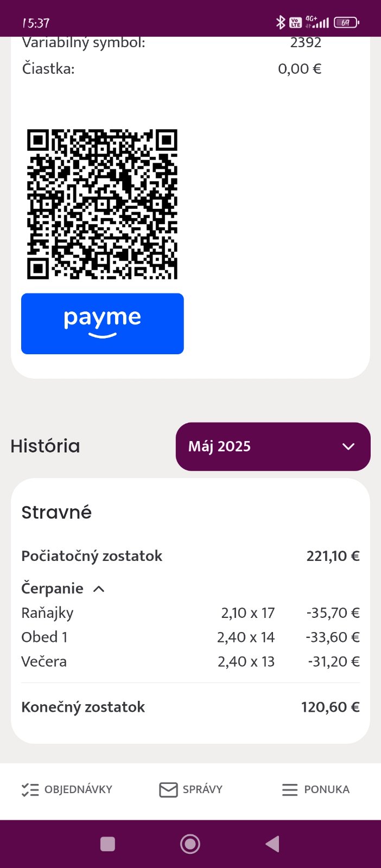This screenshot has width=381, height=868.
Task: Tap the Bluetooth status bar icon
Action: click(x=280, y=22)
